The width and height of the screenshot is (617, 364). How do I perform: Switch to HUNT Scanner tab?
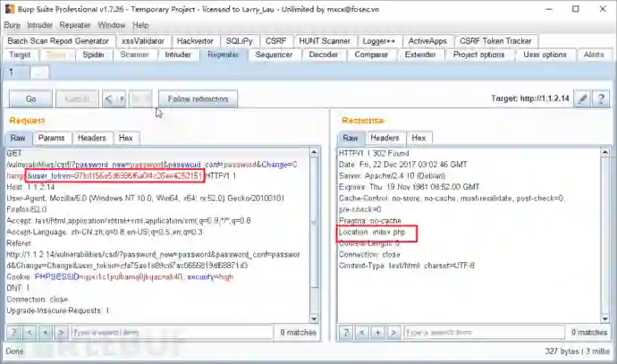(x=325, y=41)
